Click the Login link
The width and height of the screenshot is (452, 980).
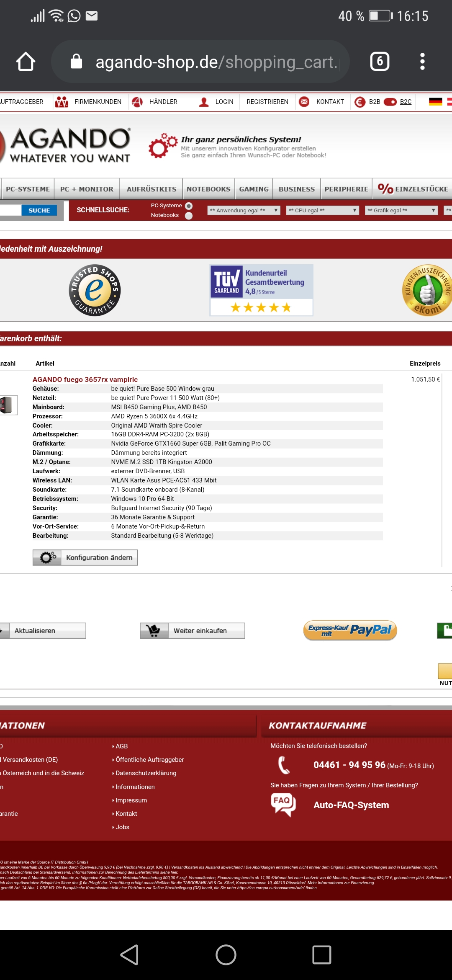pos(224,102)
